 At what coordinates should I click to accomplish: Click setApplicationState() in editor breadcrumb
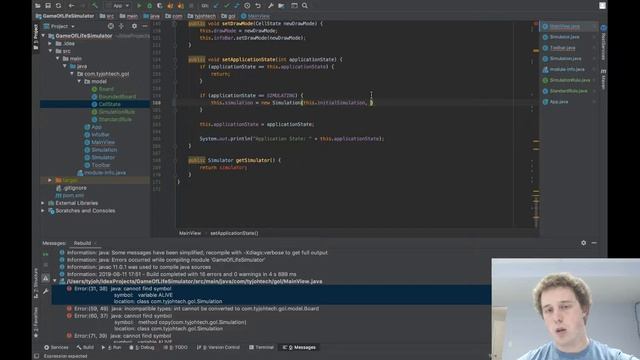click(234, 233)
